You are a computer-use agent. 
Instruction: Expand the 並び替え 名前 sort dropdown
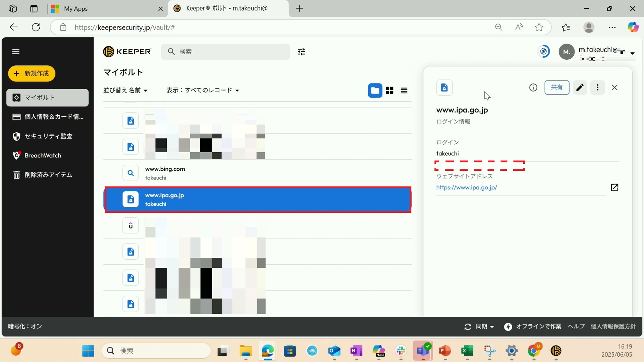[125, 90]
